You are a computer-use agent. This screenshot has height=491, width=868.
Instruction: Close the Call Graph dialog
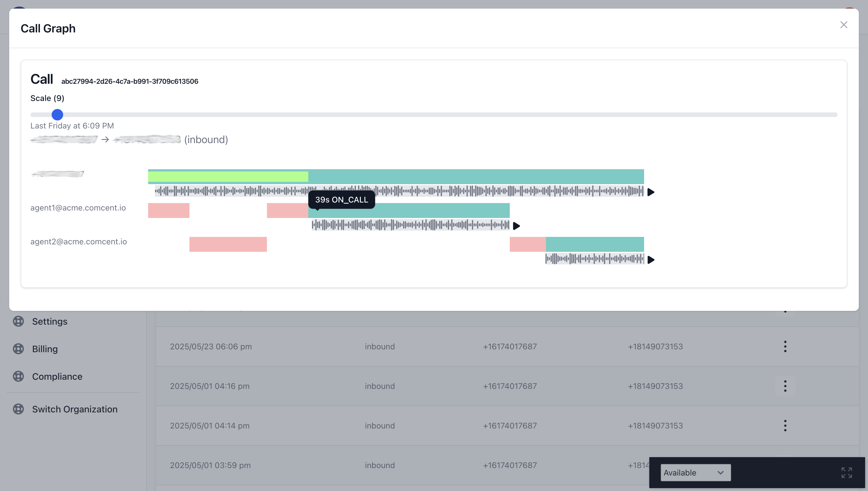[x=843, y=25]
